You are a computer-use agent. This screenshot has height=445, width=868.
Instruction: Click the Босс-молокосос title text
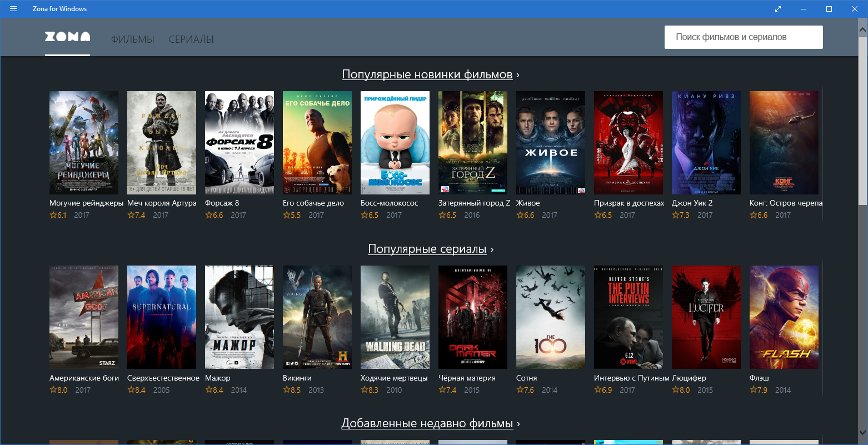pos(389,203)
